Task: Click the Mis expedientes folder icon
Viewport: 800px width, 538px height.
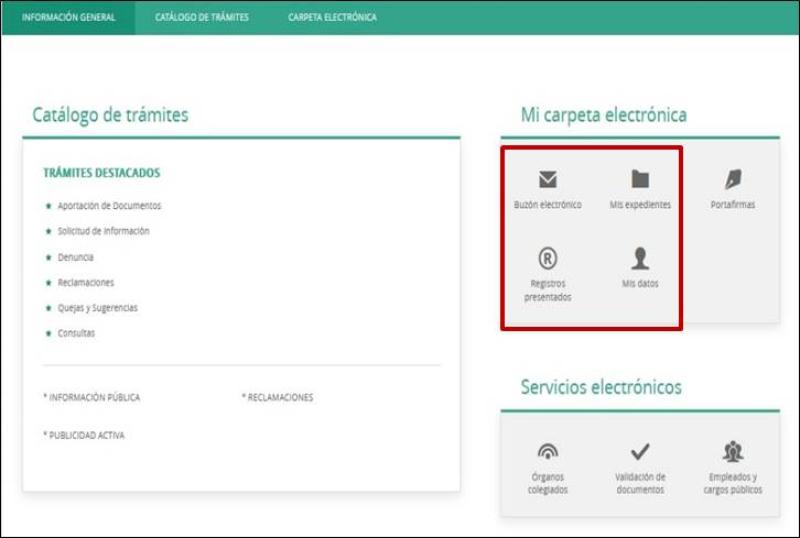Action: pos(640,180)
